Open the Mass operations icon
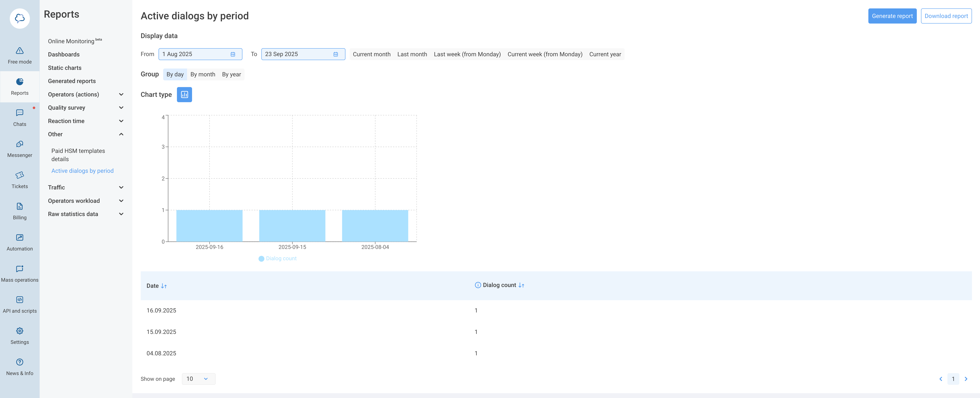Image resolution: width=980 pixels, height=398 pixels. click(x=20, y=269)
